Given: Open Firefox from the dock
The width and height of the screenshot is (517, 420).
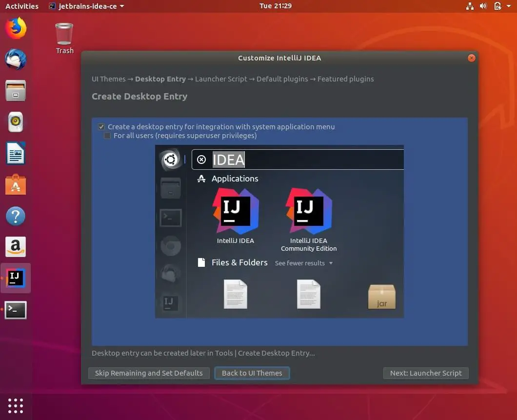Looking at the screenshot, I should 16,28.
